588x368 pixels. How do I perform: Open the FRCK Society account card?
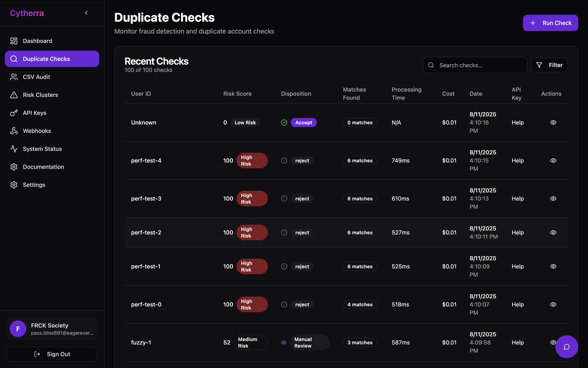[x=52, y=329]
